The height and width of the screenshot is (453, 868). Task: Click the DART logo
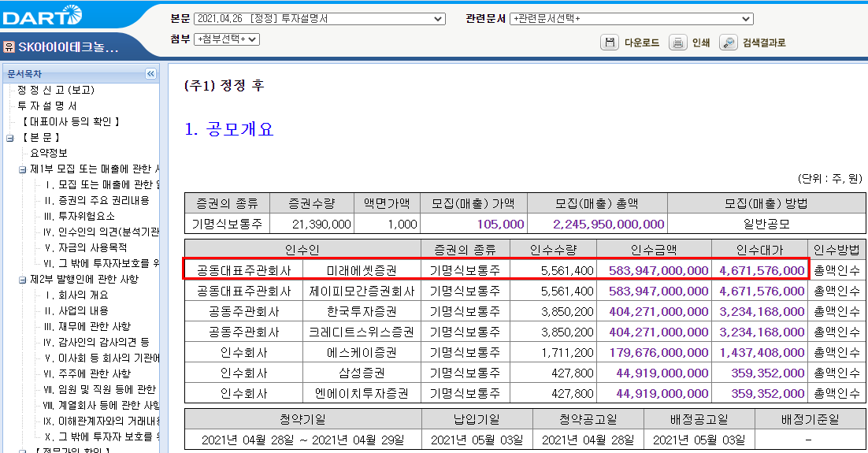click(42, 16)
